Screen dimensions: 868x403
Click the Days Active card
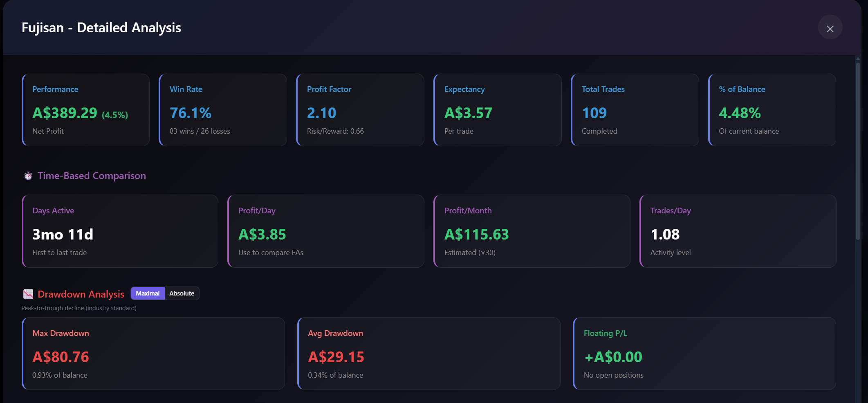pyautogui.click(x=120, y=231)
